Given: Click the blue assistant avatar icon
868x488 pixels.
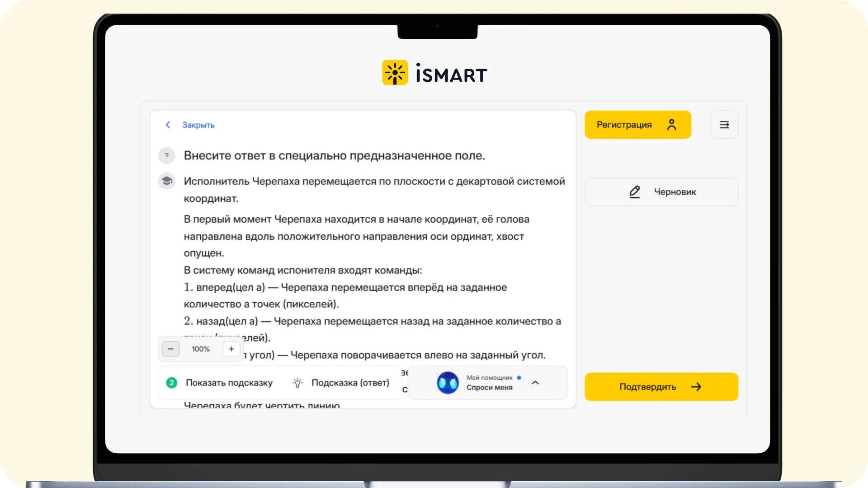Looking at the screenshot, I should [448, 383].
